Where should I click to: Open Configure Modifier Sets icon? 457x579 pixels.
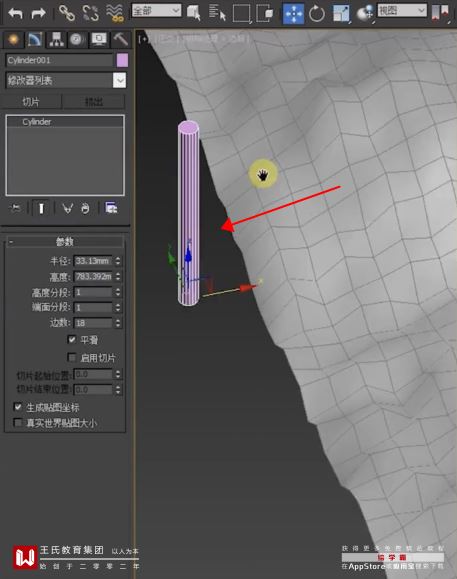click(x=111, y=209)
